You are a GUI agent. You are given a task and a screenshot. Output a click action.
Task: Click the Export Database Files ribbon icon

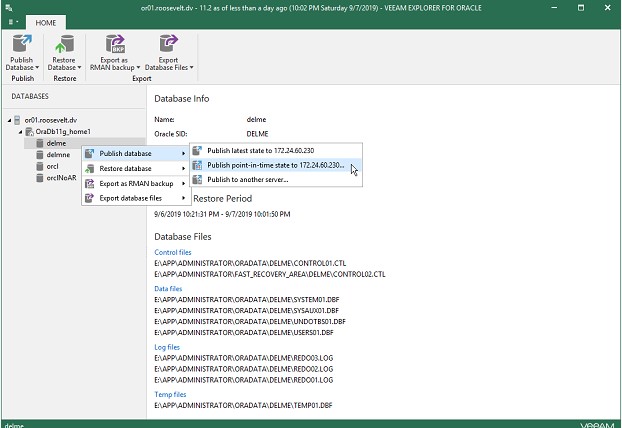pyautogui.click(x=168, y=44)
